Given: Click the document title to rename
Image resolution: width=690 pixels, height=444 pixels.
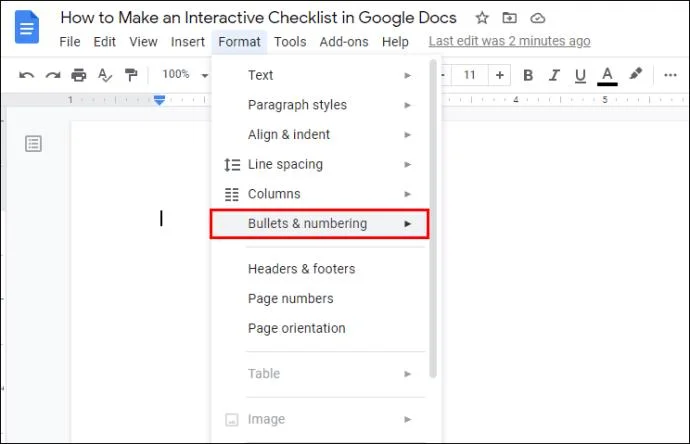Looking at the screenshot, I should 258,18.
